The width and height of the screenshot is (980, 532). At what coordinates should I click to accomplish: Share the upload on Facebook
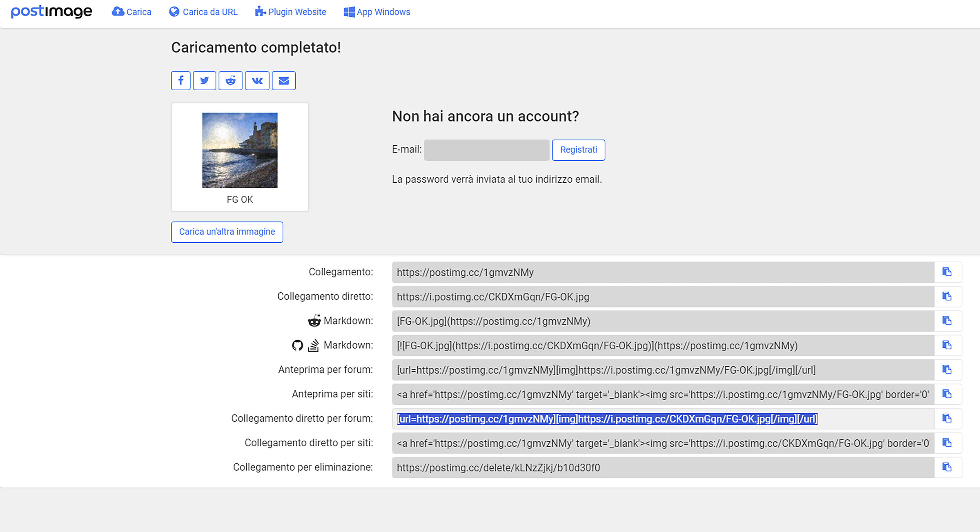click(x=180, y=80)
